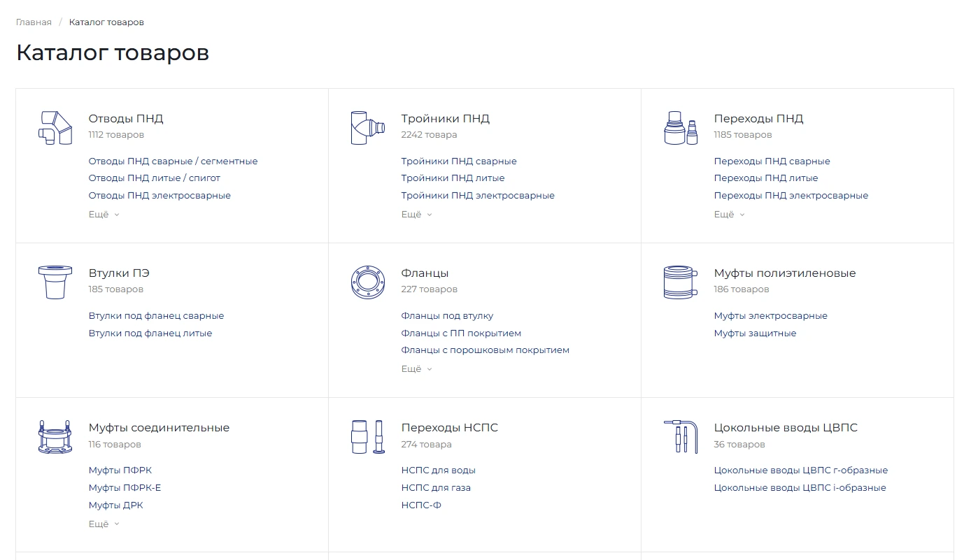Screen dimensions: 964x560
Task: Open the Переходы НСПС transition icon
Action: (x=368, y=437)
